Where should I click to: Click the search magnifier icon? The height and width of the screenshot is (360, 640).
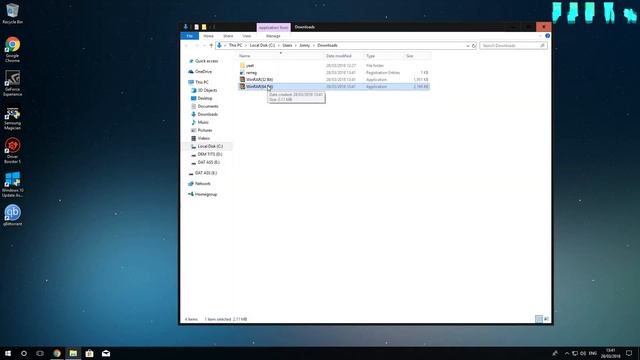[x=542, y=46]
